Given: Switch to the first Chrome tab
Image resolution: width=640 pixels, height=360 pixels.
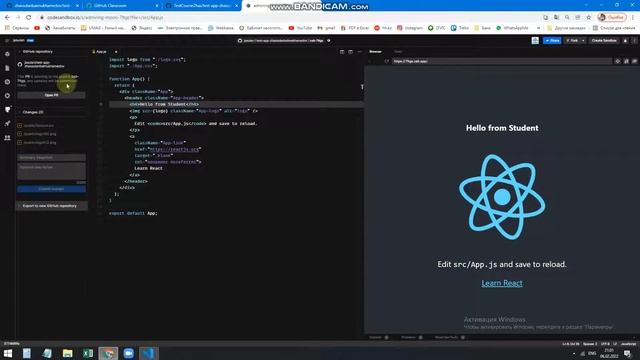Looking at the screenshot, I should (x=43, y=6).
